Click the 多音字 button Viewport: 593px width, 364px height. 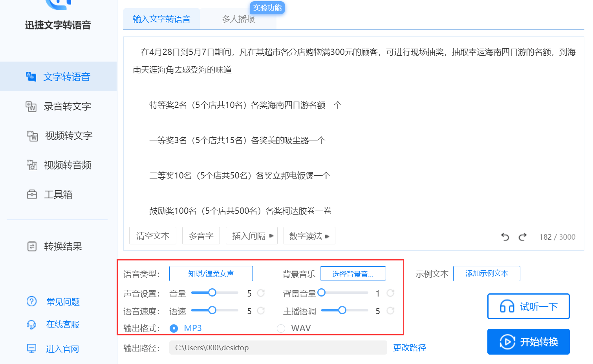pos(201,236)
